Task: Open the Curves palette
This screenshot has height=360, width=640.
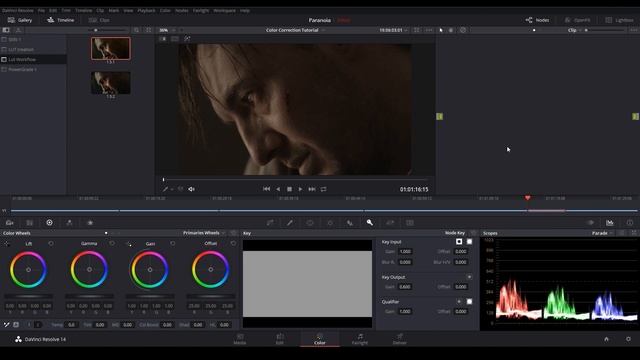Action: point(270,222)
